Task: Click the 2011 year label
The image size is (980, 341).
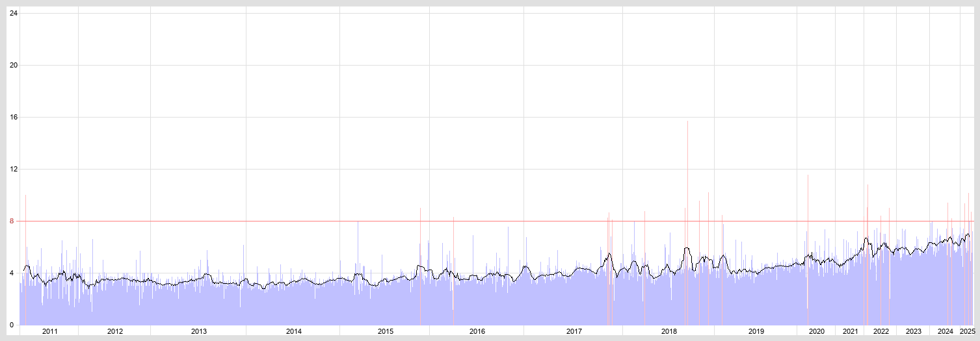Action: coord(50,331)
